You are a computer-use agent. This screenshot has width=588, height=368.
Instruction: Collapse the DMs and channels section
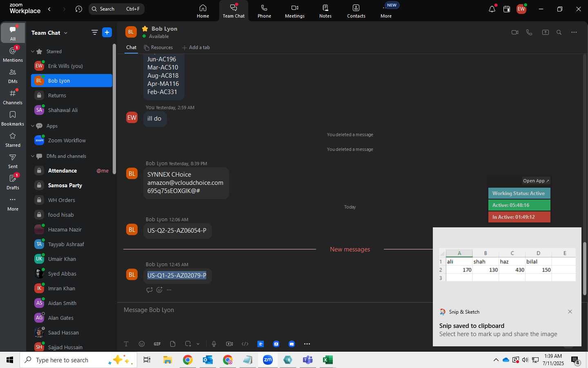[33, 156]
